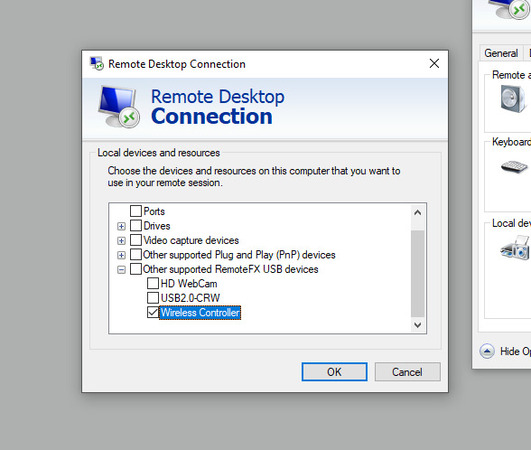
Task: Select the Video capture devices label
Action: pos(191,240)
